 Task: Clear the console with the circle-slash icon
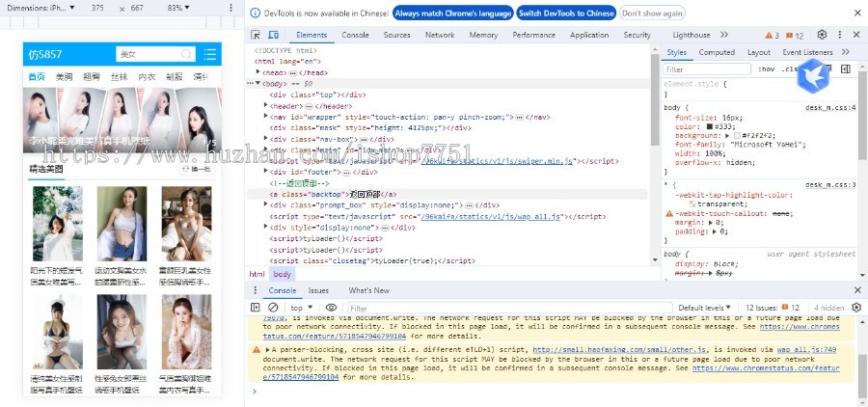coord(273,308)
